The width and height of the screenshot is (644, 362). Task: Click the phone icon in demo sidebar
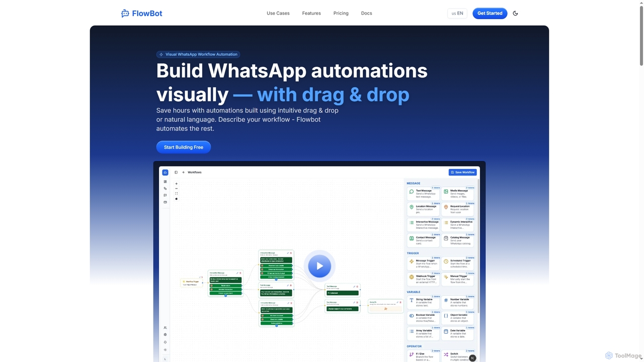tap(165, 189)
